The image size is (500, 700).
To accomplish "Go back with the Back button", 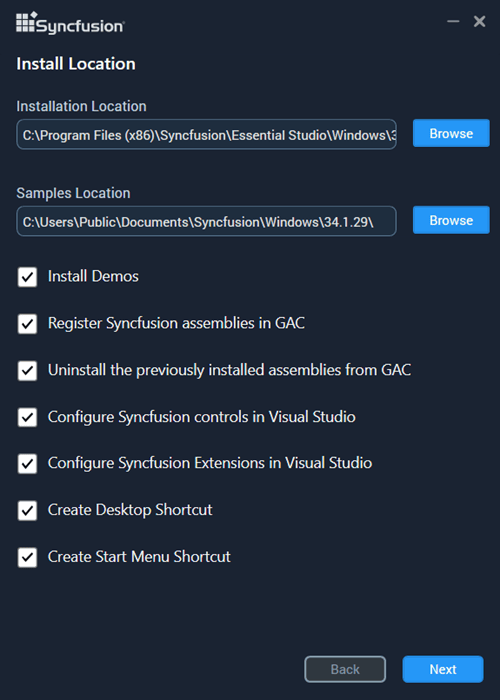I will [x=345, y=669].
